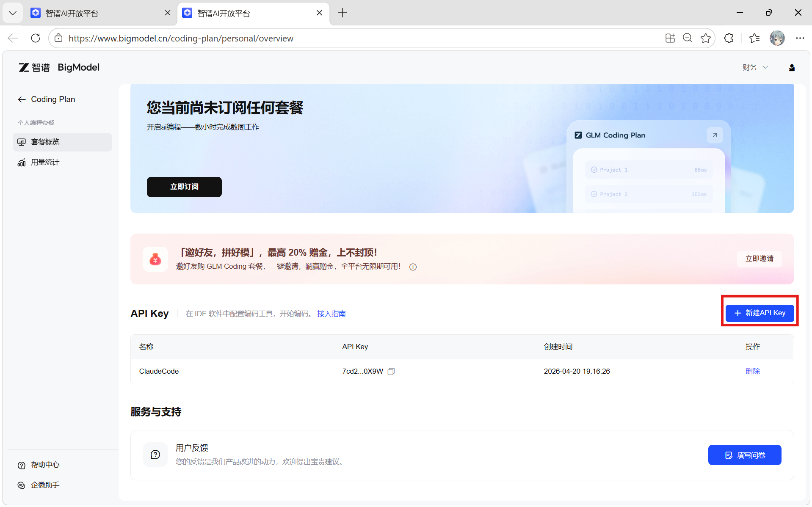Click the 智谱 BigModel logo

tap(59, 67)
